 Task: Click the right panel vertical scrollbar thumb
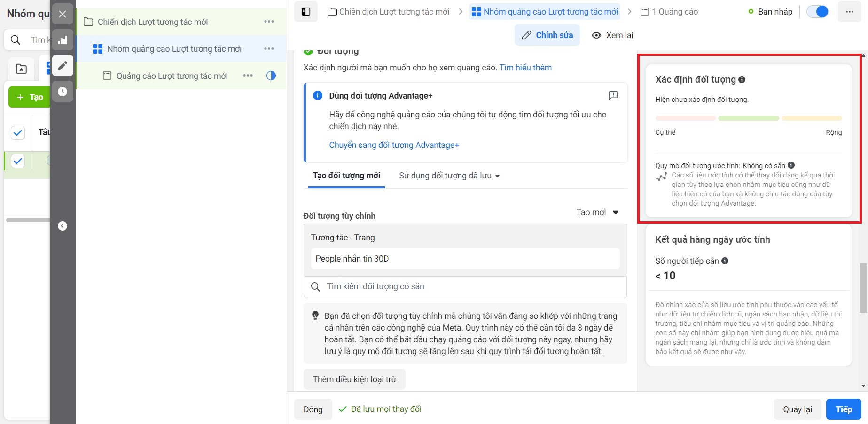tap(863, 288)
